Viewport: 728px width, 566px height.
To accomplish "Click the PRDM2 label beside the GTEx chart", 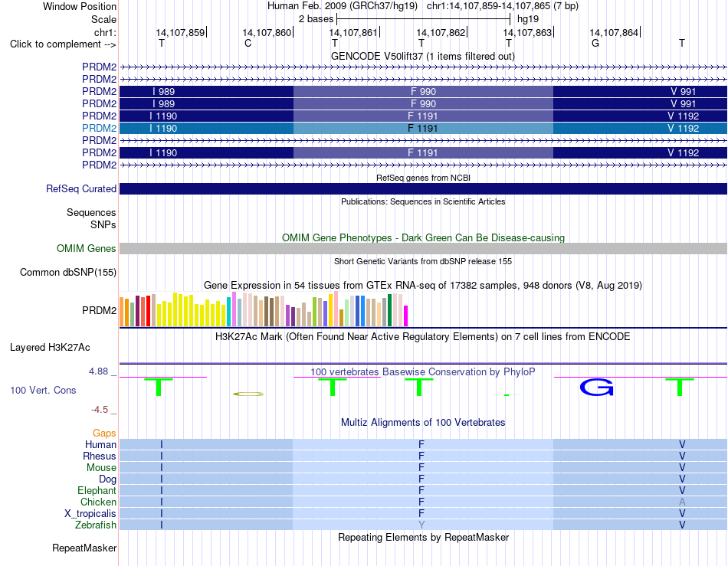I will 100,310.
